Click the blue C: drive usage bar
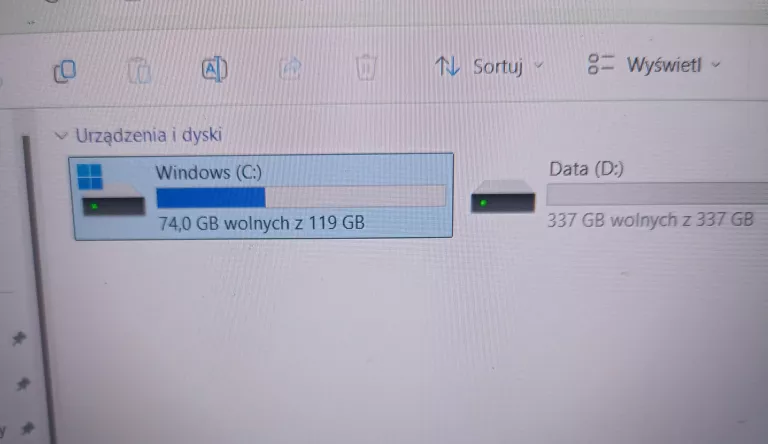 301,197
